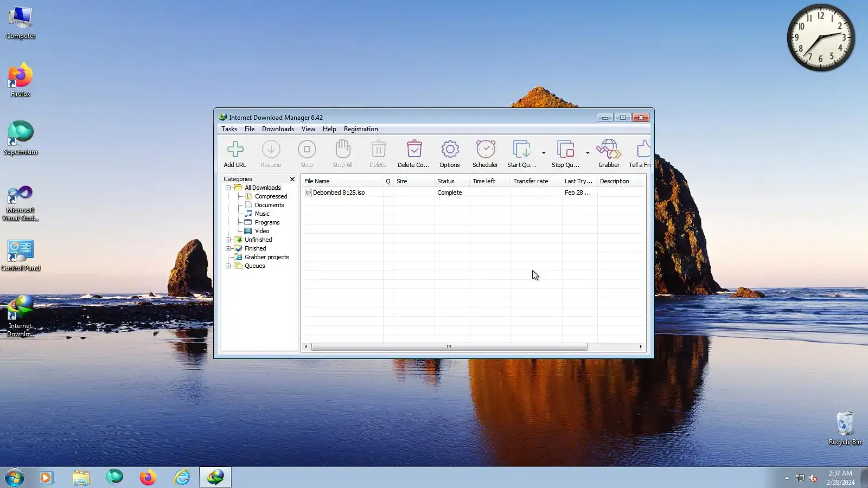Expand the Unfinished category node
Image resolution: width=868 pixels, height=488 pixels.
tap(228, 240)
